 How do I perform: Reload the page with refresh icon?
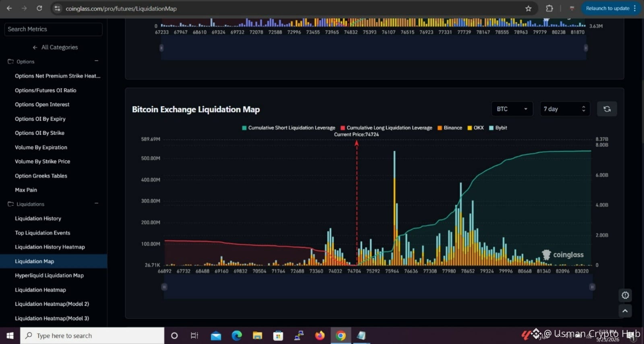click(39, 8)
